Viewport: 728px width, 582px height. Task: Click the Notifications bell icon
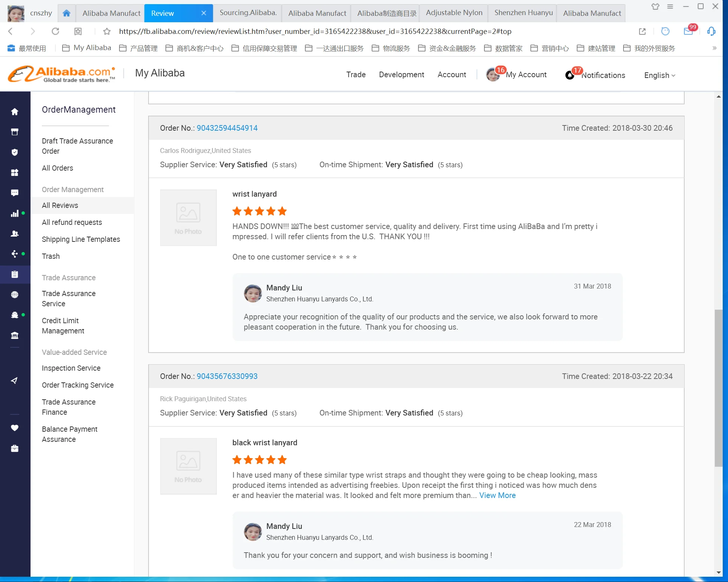click(x=570, y=75)
